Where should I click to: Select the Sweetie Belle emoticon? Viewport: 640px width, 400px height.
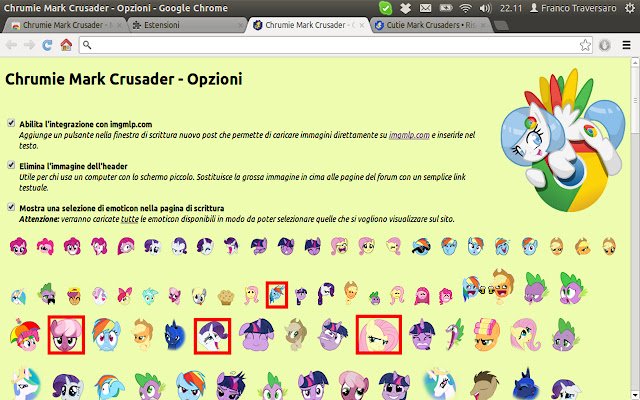[x=99, y=296]
